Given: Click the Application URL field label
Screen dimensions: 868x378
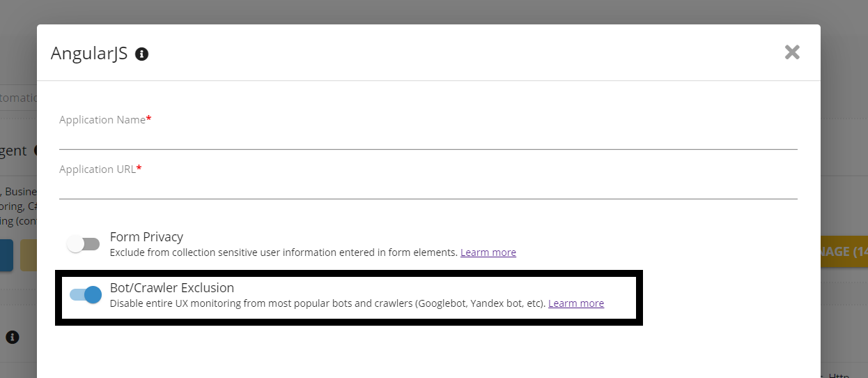Looking at the screenshot, I should pyautogui.click(x=98, y=169).
